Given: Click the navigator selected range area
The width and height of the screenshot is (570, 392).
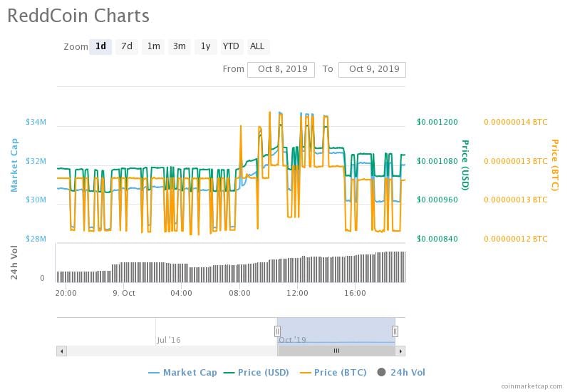Looking at the screenshot, I should pyautogui.click(x=336, y=331).
